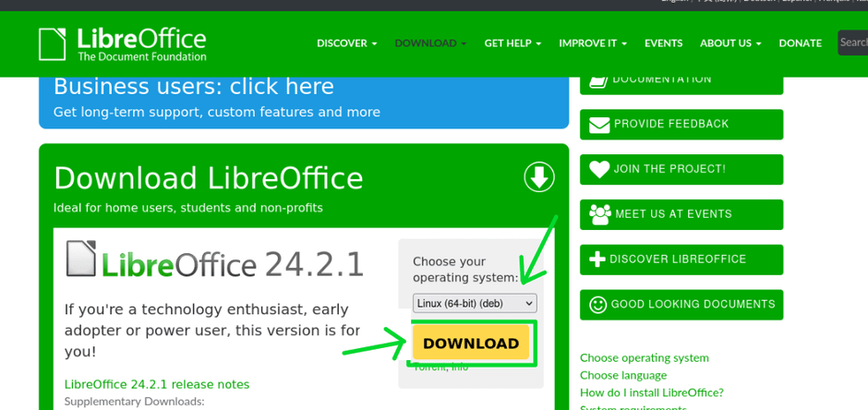Click the yellow DOWNLOAD button

pyautogui.click(x=471, y=343)
